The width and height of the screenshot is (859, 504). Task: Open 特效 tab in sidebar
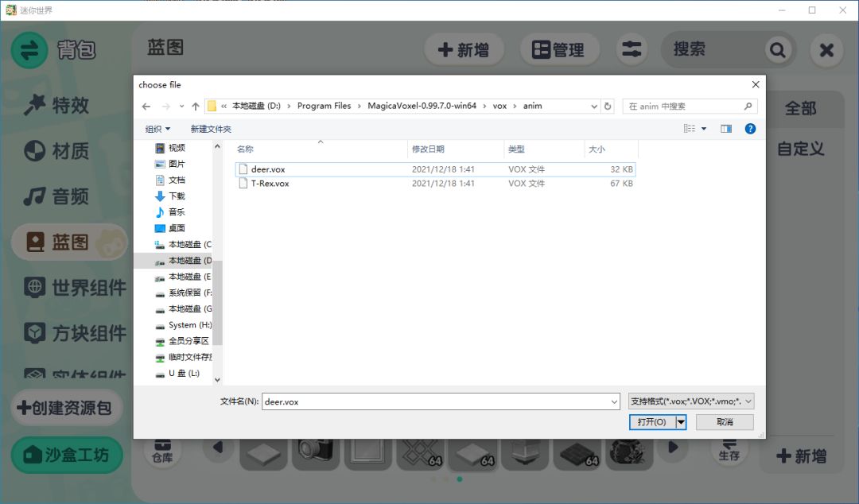coord(56,105)
